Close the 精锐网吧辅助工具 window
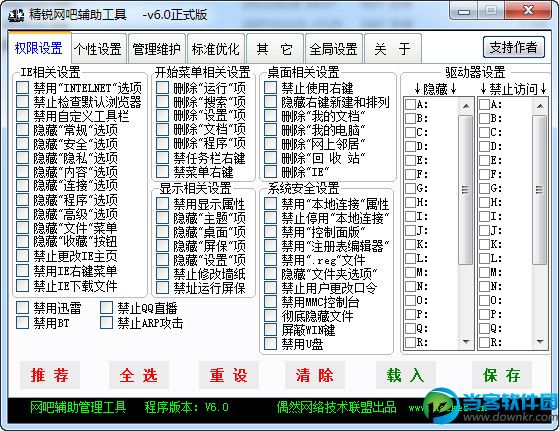This screenshot has width=559, height=431. [x=528, y=11]
